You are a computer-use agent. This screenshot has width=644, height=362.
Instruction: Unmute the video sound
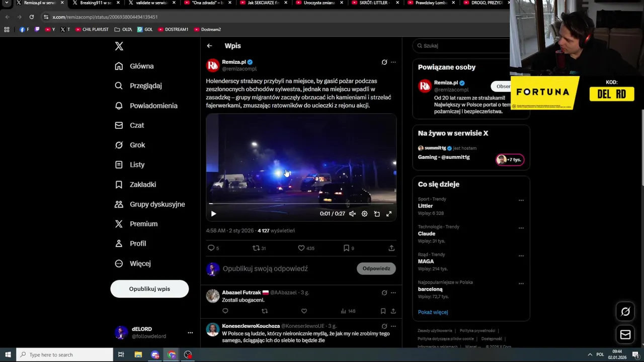352,214
